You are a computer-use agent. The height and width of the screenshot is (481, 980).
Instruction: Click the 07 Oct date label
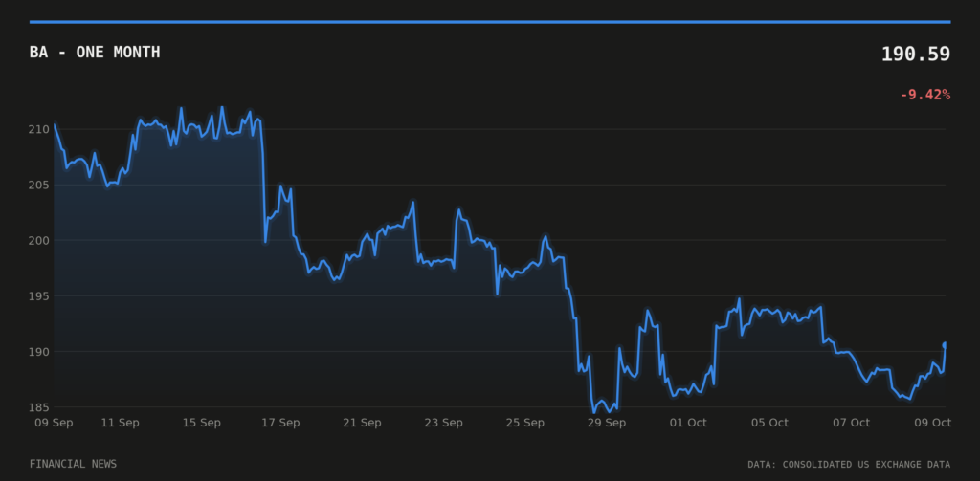(851, 423)
